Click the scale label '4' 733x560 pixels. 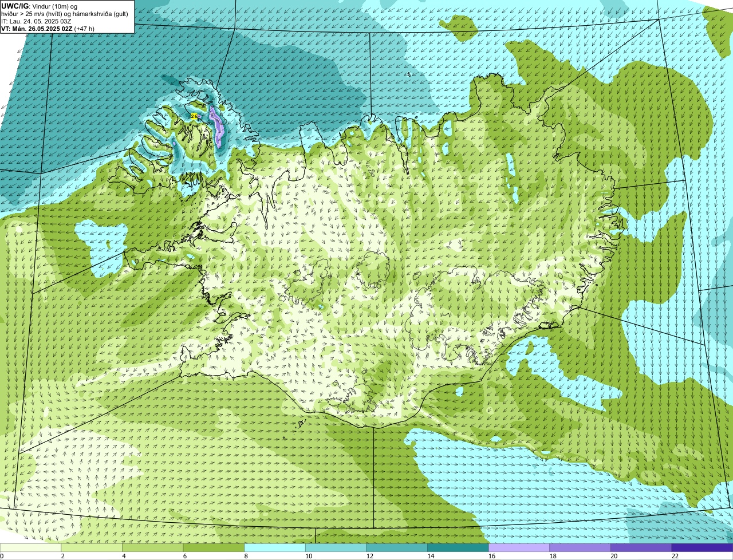(124, 556)
